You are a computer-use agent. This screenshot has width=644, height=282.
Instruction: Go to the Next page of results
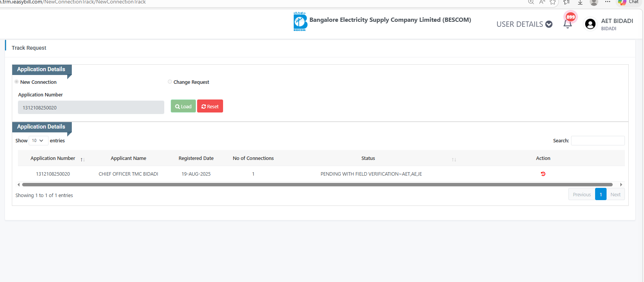click(615, 194)
